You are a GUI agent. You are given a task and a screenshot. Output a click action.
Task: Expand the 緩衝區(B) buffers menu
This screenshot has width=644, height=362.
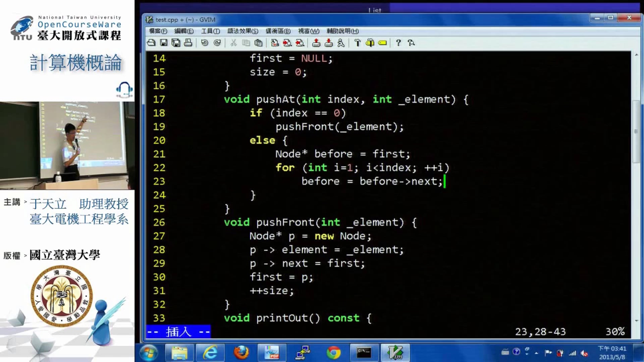(278, 31)
